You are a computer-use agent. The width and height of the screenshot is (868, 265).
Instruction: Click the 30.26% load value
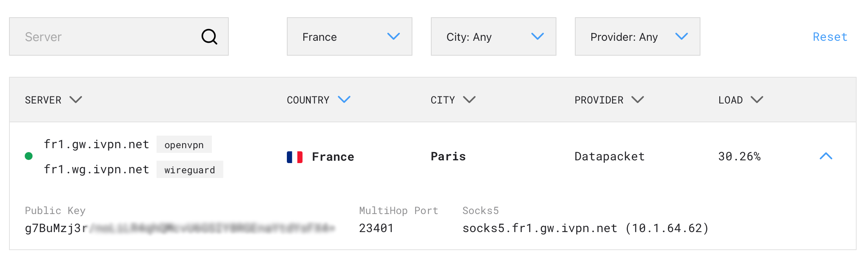[x=740, y=156]
